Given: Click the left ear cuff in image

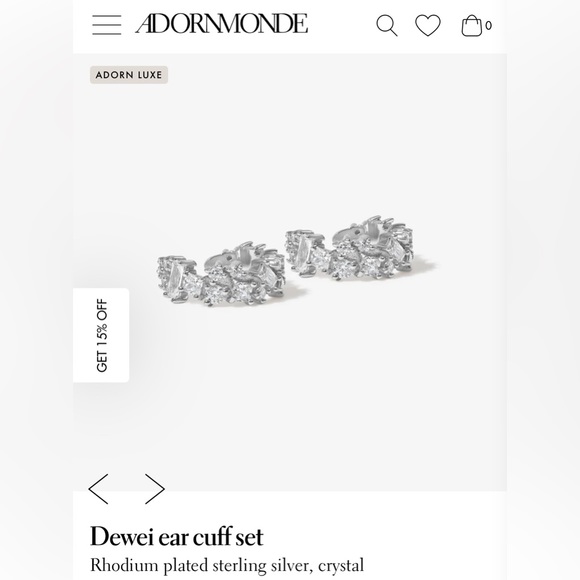Looking at the screenshot, I should point(221,274).
